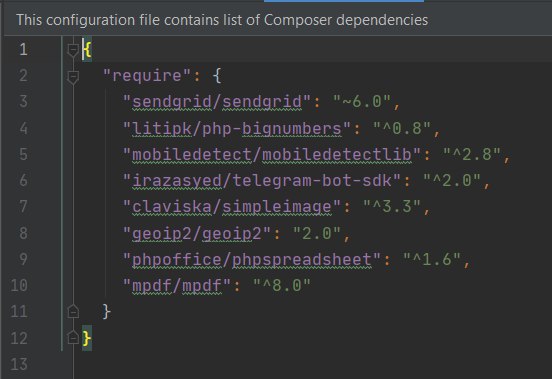Click the irazasyed/telegram-bot-sdk package name
The height and width of the screenshot is (379, 552).
tap(262, 181)
